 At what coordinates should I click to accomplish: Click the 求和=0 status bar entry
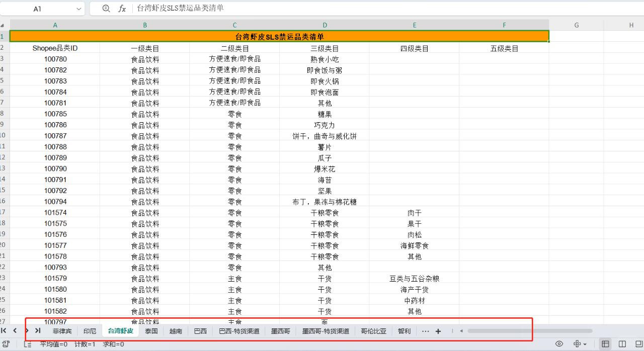pyautogui.click(x=113, y=344)
